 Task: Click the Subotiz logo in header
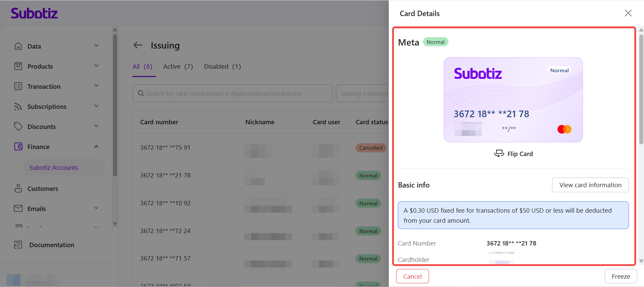[x=34, y=13]
